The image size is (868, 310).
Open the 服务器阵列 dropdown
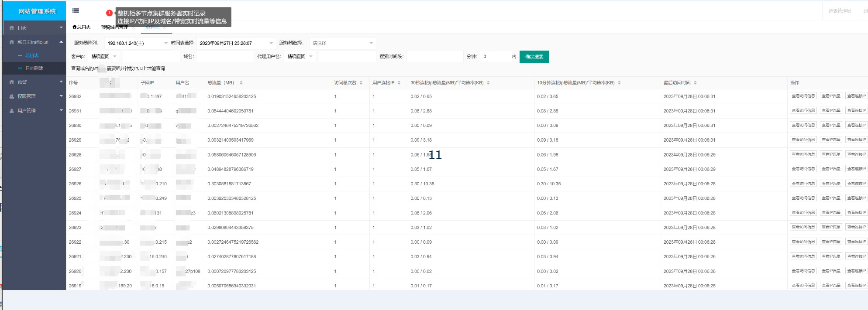[x=137, y=43]
